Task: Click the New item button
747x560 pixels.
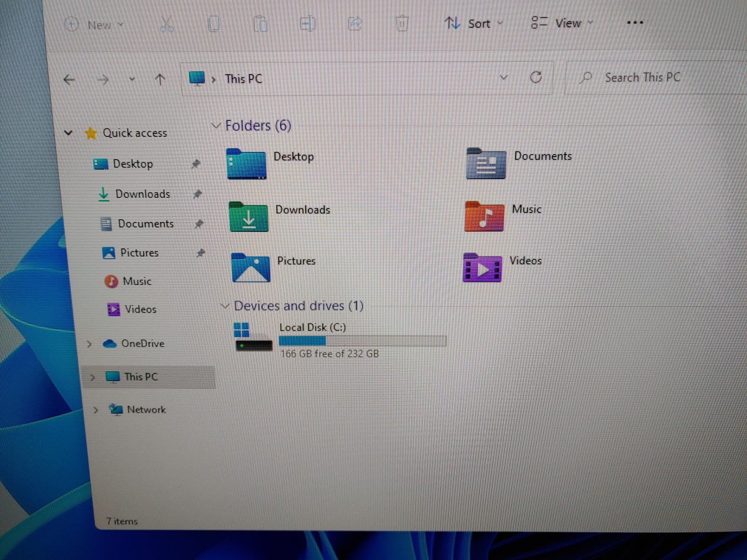Action: pyautogui.click(x=94, y=24)
